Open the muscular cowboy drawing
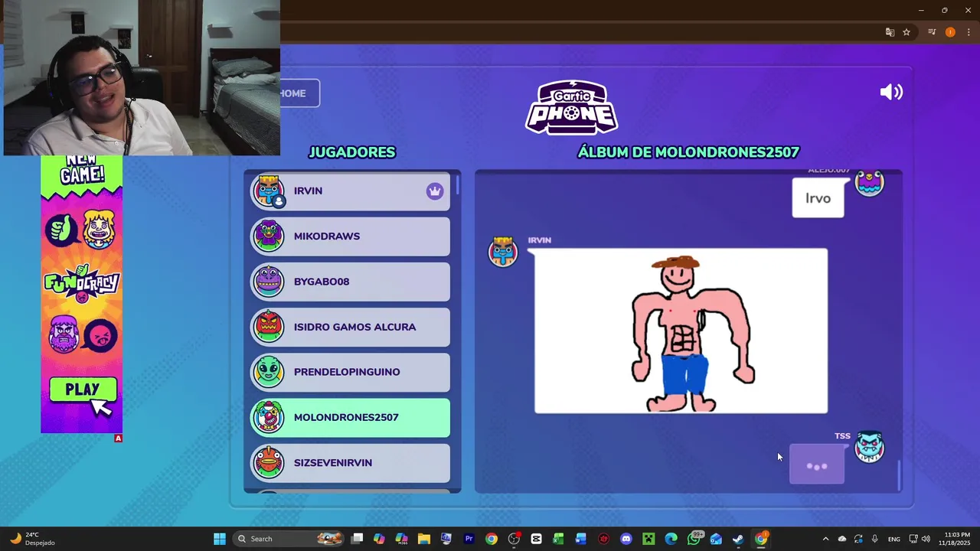The width and height of the screenshot is (980, 551). [x=681, y=331]
